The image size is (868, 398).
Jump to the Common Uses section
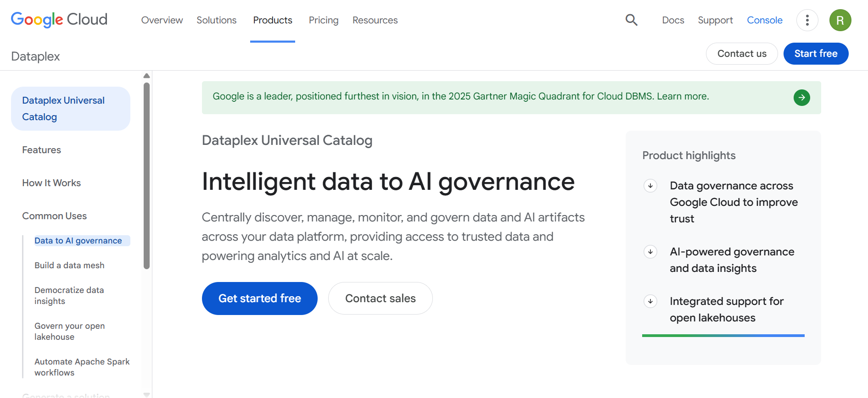pos(54,216)
